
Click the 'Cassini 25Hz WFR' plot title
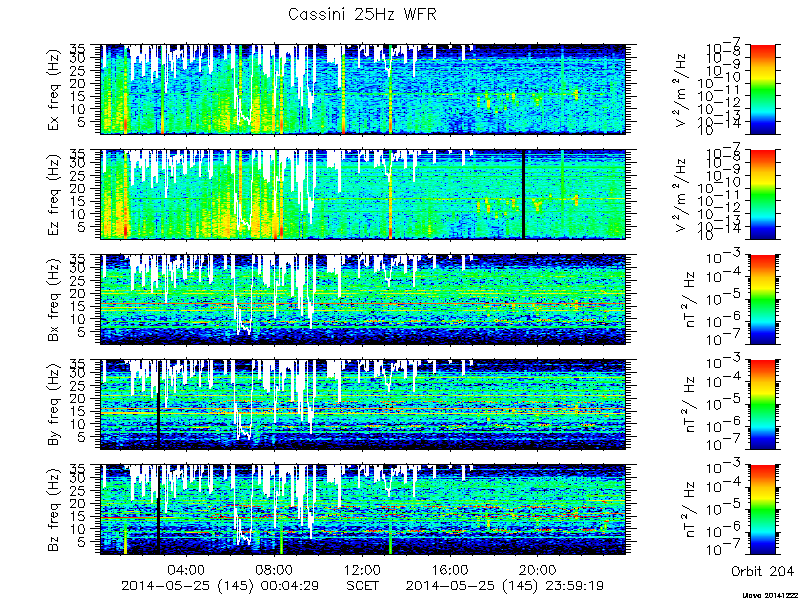362,14
